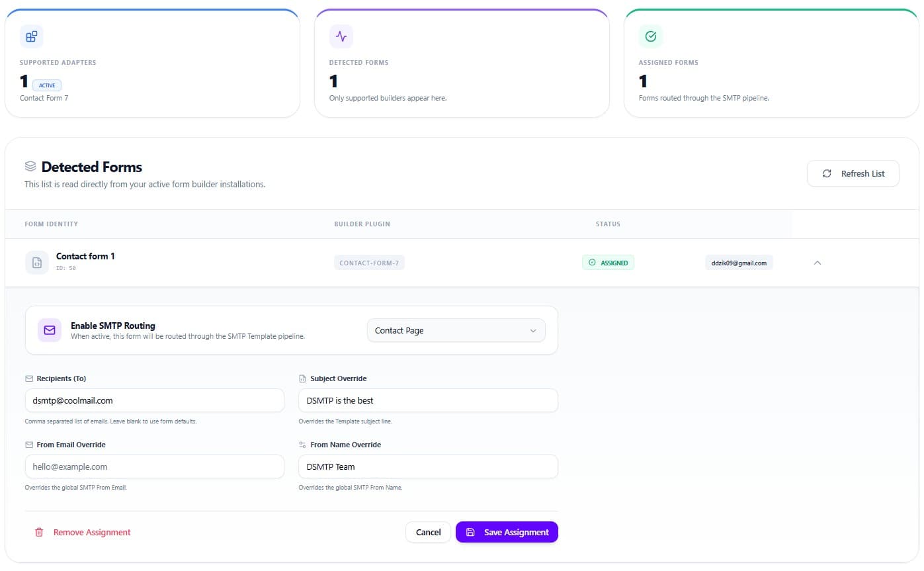Viewport: 924px width, 571px height.
Task: Click the floppy disk icon in Save Assignment
Action: (x=470, y=532)
